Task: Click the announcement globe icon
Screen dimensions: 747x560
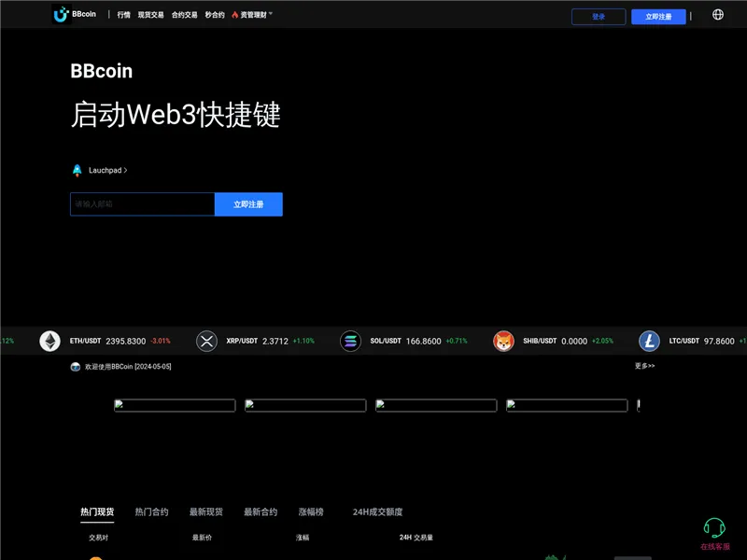Action: click(x=76, y=367)
